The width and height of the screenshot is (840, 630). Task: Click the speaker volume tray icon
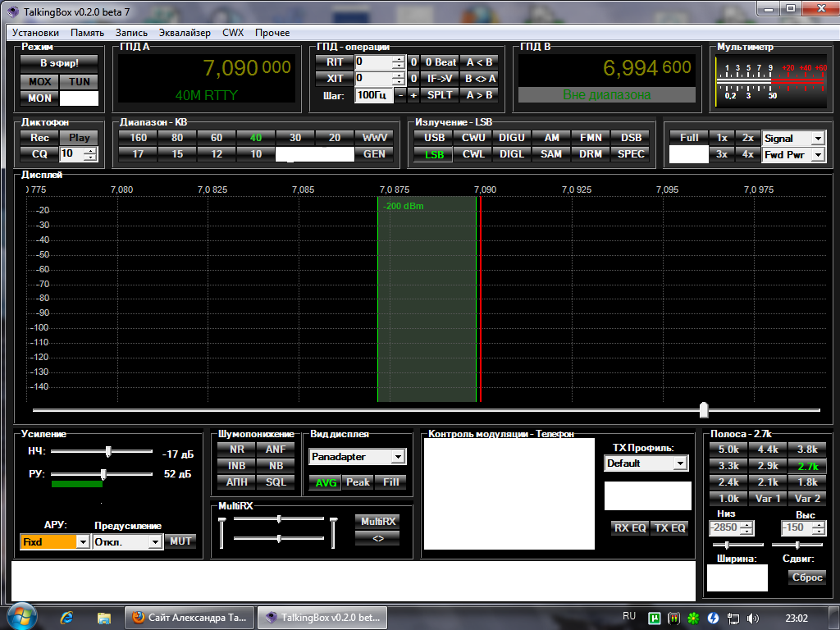click(753, 618)
